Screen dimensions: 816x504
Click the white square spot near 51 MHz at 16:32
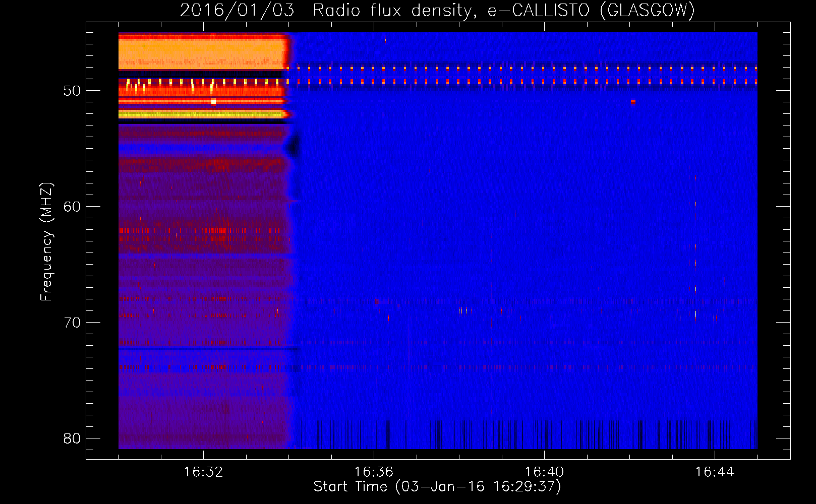point(213,101)
